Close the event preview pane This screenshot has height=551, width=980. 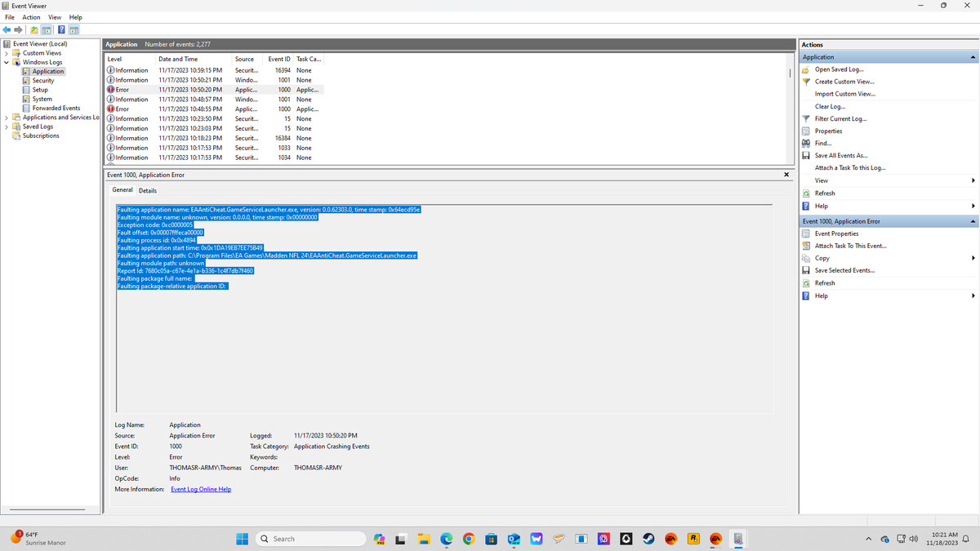pos(786,175)
